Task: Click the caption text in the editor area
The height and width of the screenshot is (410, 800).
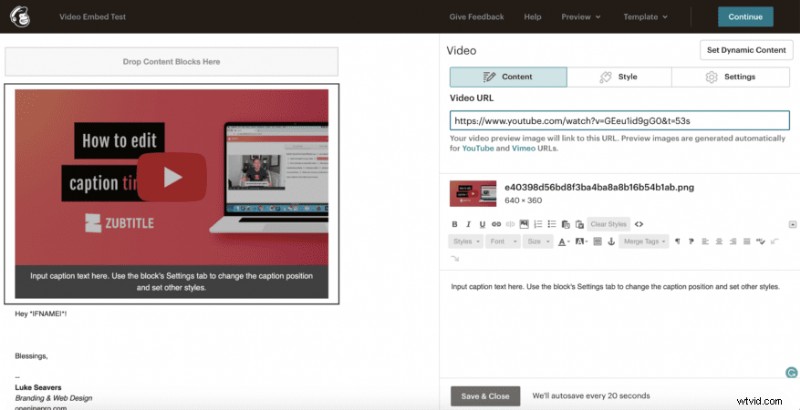Action: coord(615,287)
